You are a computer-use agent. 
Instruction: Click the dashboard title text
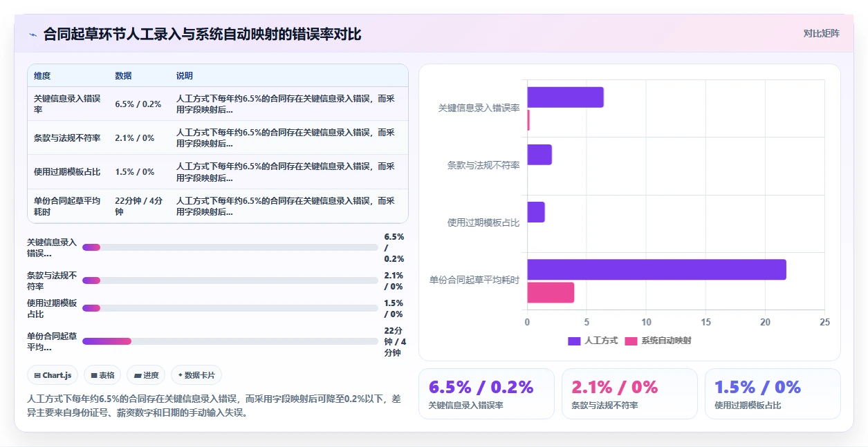click(x=202, y=34)
